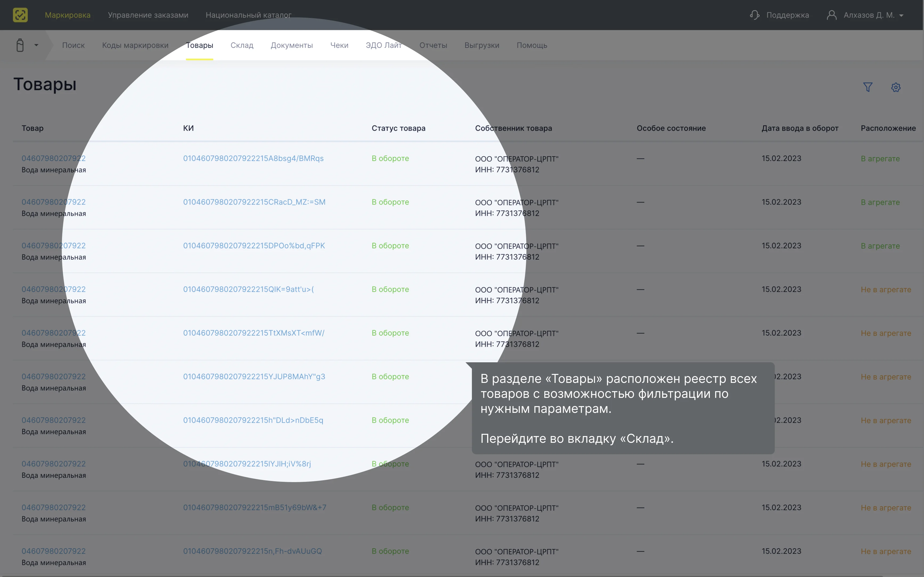The width and height of the screenshot is (924, 577).
Task: Click В обороте status in the TtXMsXT row
Action: [390, 333]
